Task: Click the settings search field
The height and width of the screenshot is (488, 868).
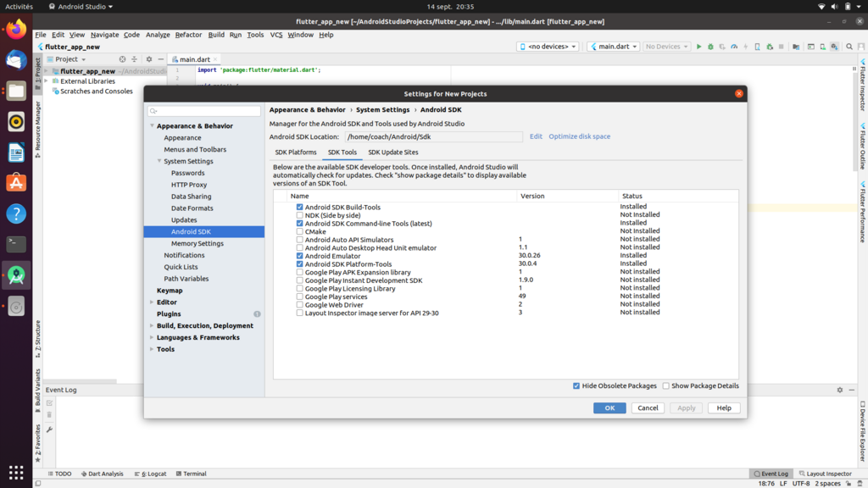Action: click(x=203, y=111)
